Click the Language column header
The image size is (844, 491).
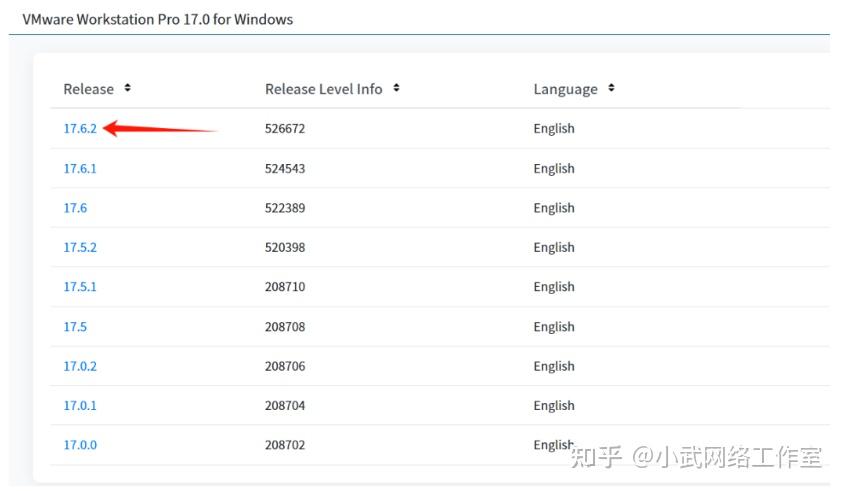click(566, 89)
